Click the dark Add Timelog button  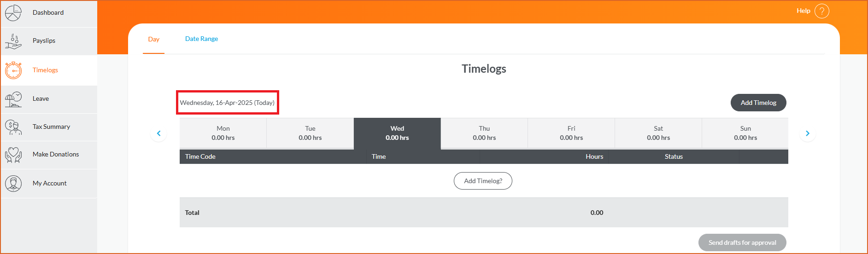(x=758, y=103)
